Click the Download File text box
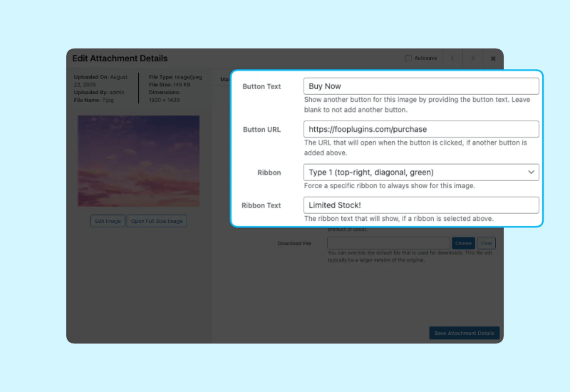Image resolution: width=570 pixels, height=392 pixels. tap(388, 243)
